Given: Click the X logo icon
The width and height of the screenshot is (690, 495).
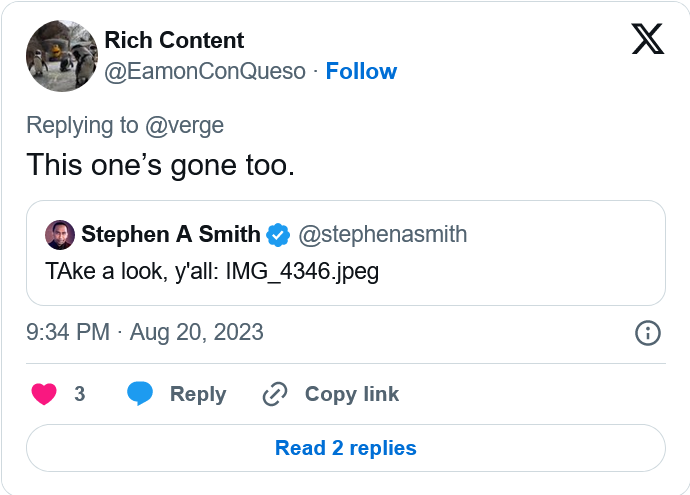Looking at the screenshot, I should tap(647, 39).
